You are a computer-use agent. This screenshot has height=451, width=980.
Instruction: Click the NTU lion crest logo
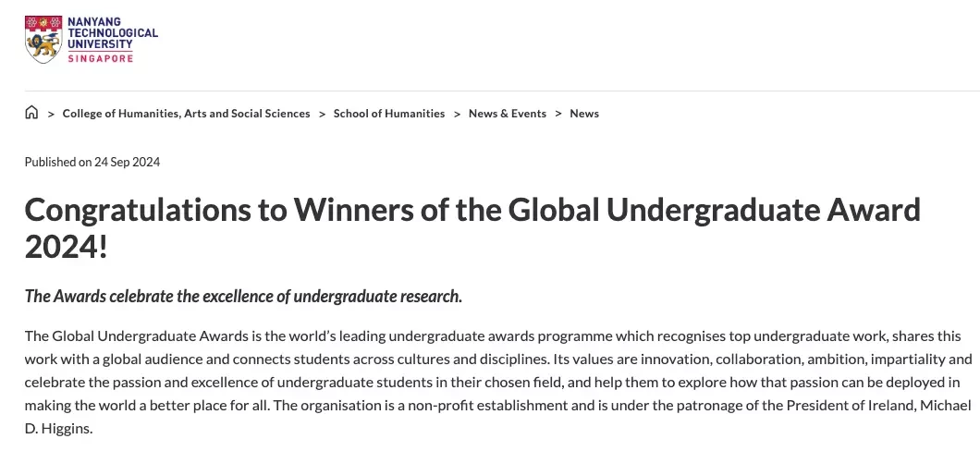pyautogui.click(x=43, y=40)
